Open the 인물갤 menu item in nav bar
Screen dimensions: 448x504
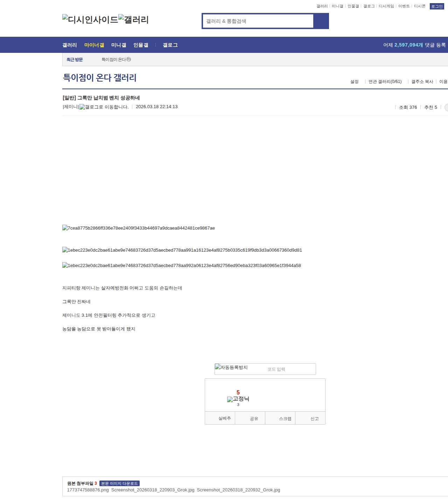point(141,45)
